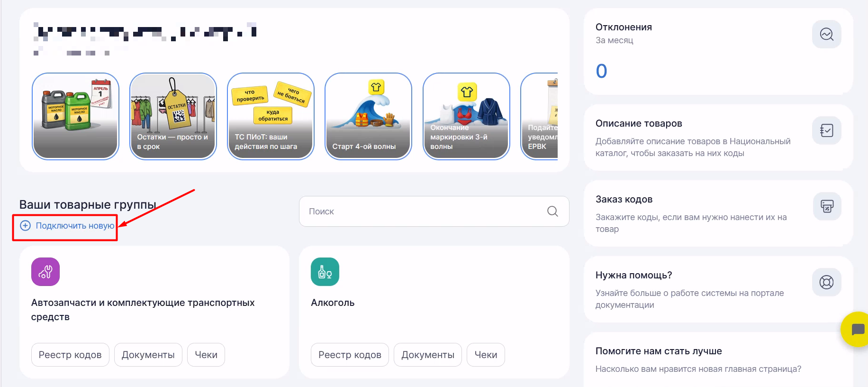Open Документы for Автозапчасти

tap(148, 355)
